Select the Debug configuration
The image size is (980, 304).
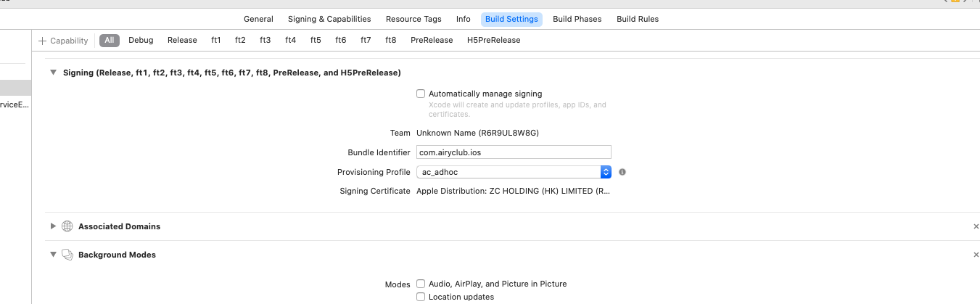click(141, 40)
